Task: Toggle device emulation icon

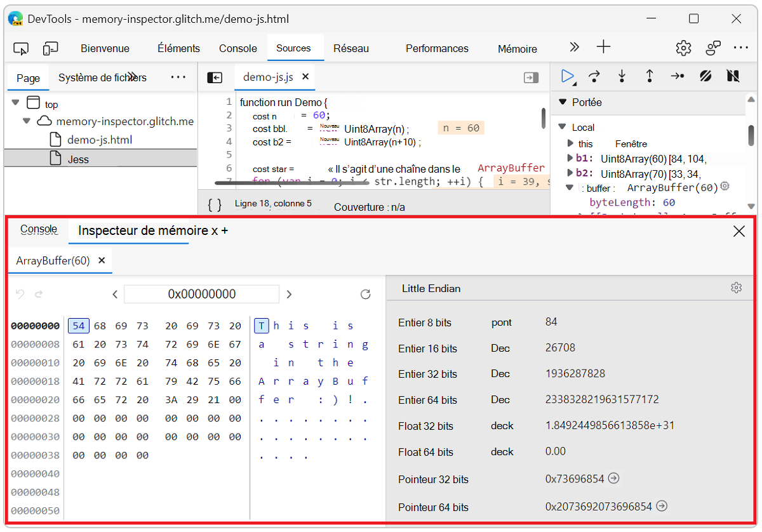Action: click(51, 48)
